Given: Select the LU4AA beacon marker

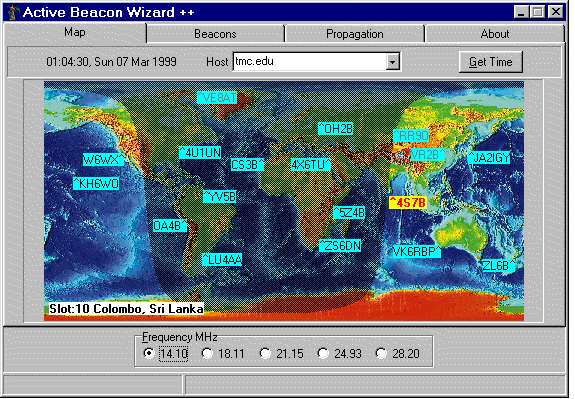Looking at the screenshot, I should point(222,260).
